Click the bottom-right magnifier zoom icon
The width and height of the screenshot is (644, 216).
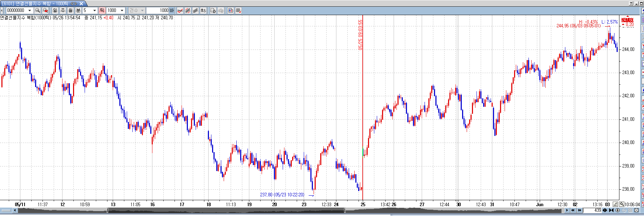pyautogui.click(x=622, y=204)
